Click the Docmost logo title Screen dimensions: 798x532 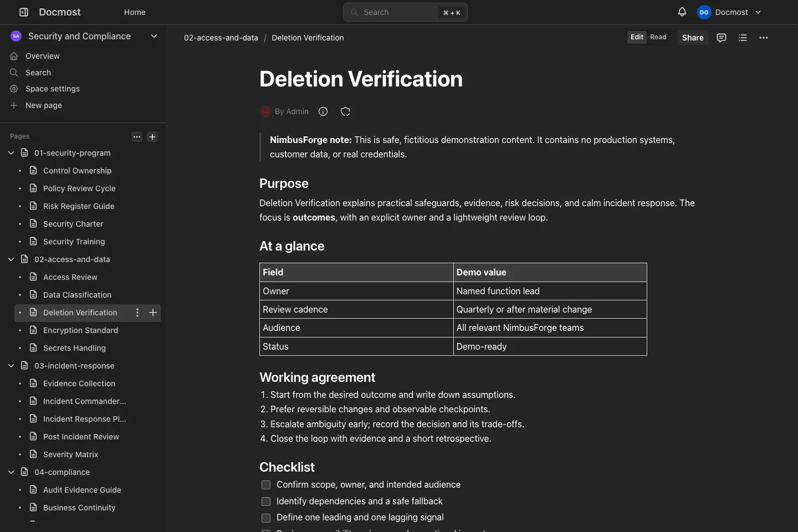(59, 12)
